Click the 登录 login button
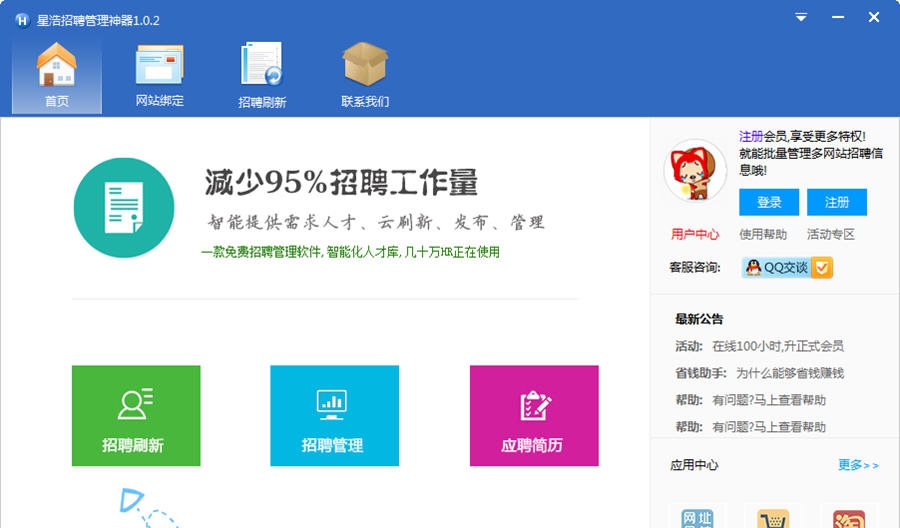The image size is (900, 528). click(769, 202)
